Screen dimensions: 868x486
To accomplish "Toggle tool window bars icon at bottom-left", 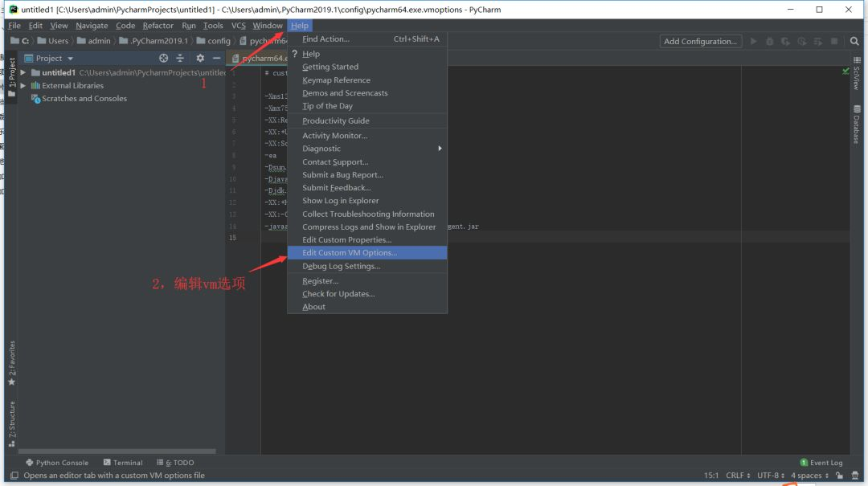I will (14, 476).
